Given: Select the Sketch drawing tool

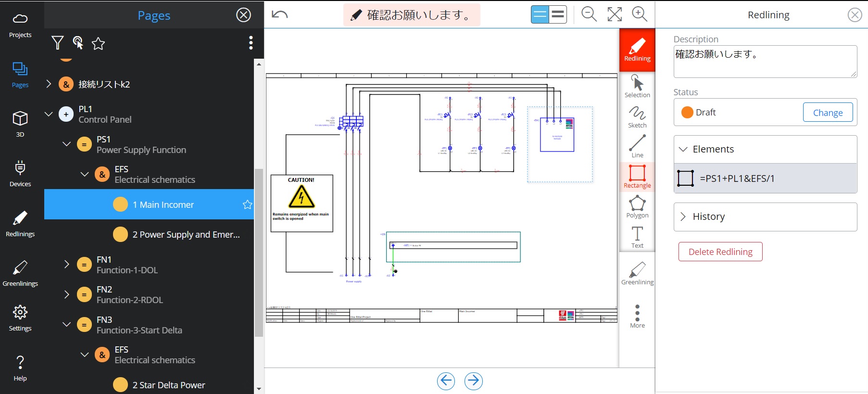Looking at the screenshot, I should (x=637, y=117).
